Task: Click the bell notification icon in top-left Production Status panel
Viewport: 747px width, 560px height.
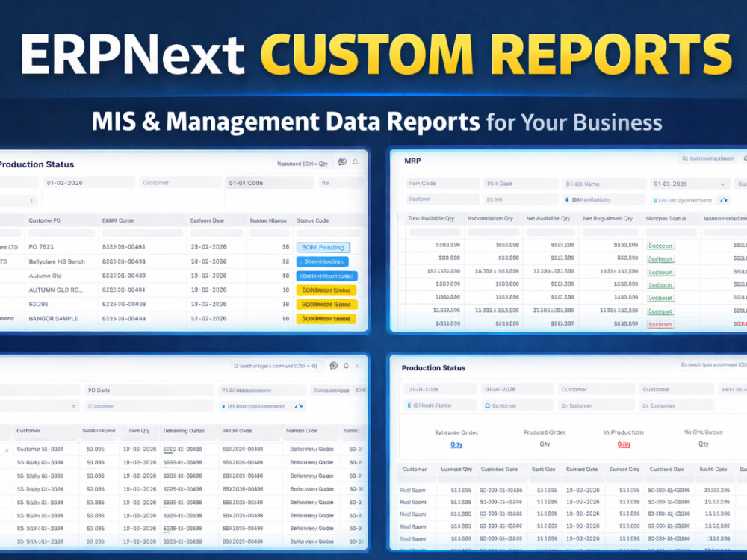Action: coord(356,162)
